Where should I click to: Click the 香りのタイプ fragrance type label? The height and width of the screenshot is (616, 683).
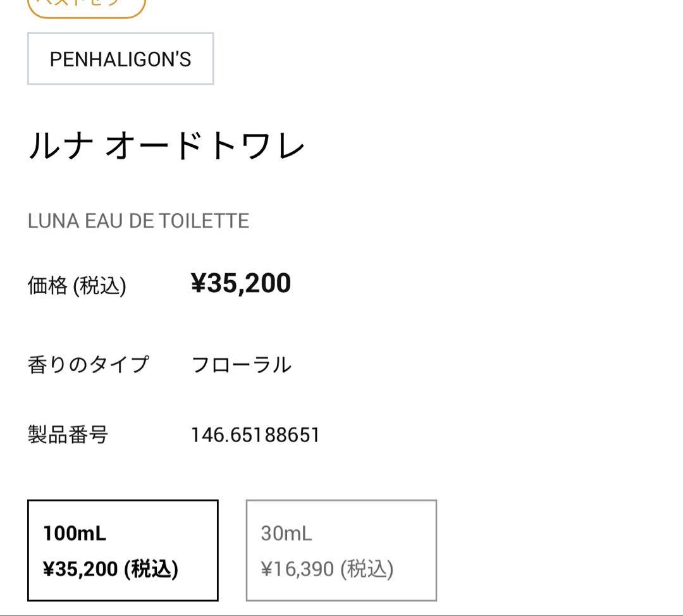(89, 363)
